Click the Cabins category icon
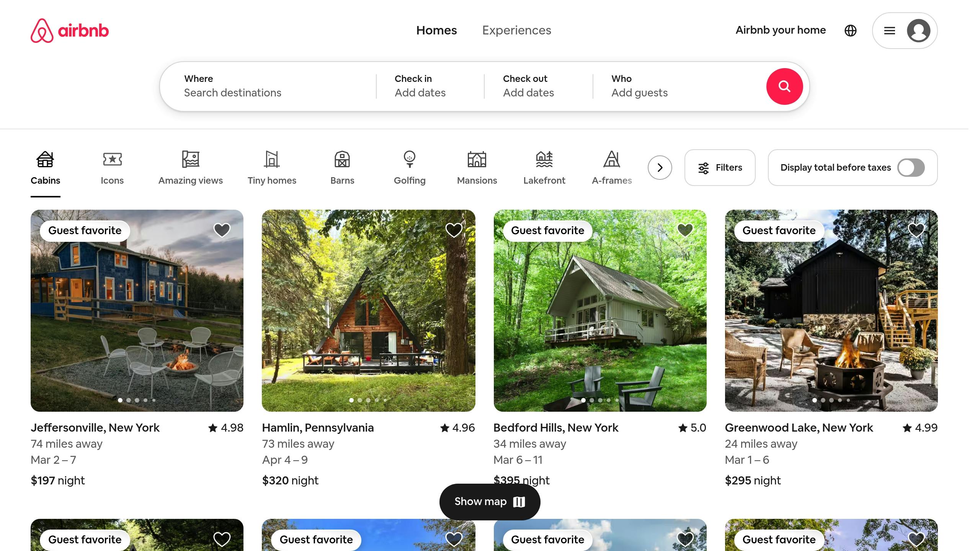Image resolution: width=980 pixels, height=551 pixels. pyautogui.click(x=45, y=168)
